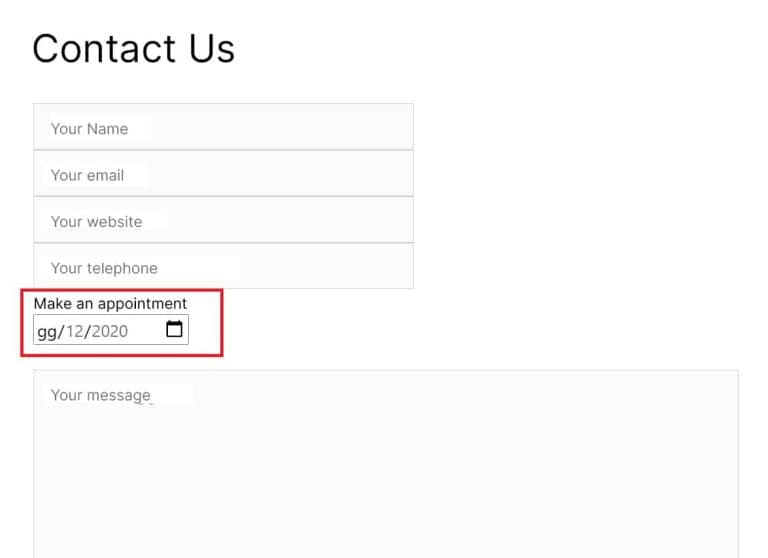Click the 'Your Name' placeholder text
The height and width of the screenshot is (558, 768).
coord(90,129)
